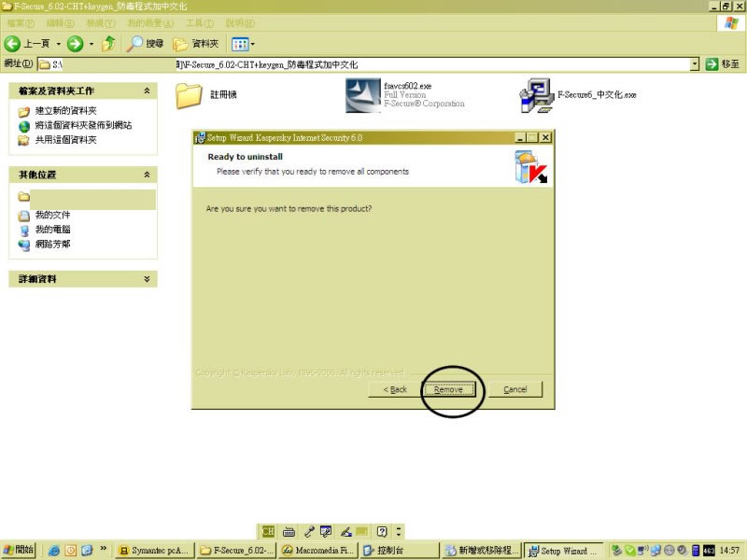The width and height of the screenshot is (747, 560).
Task: Open the views icon in Explorer toolbar
Action: point(240,44)
